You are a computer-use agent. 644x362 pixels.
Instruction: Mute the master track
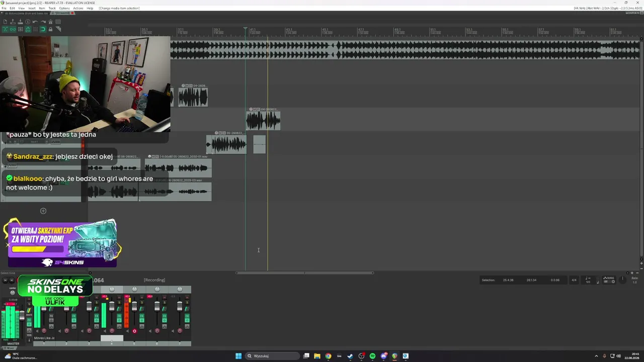click(x=29, y=299)
